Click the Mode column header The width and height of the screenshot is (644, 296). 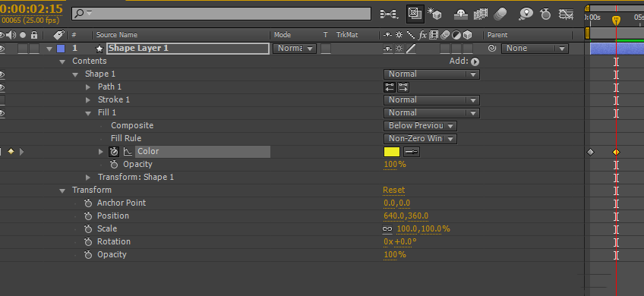coord(283,35)
